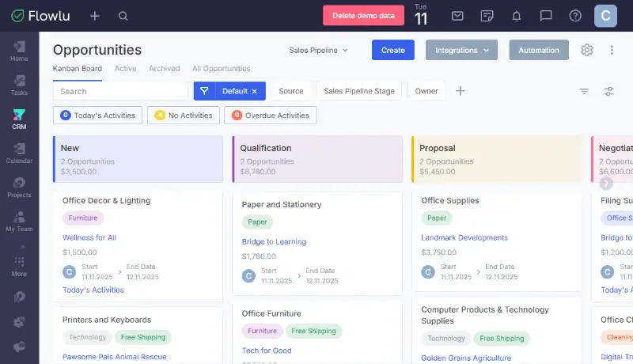633x364 pixels.
Task: Click Paper tag on Office Supplies card
Action: pos(437,218)
